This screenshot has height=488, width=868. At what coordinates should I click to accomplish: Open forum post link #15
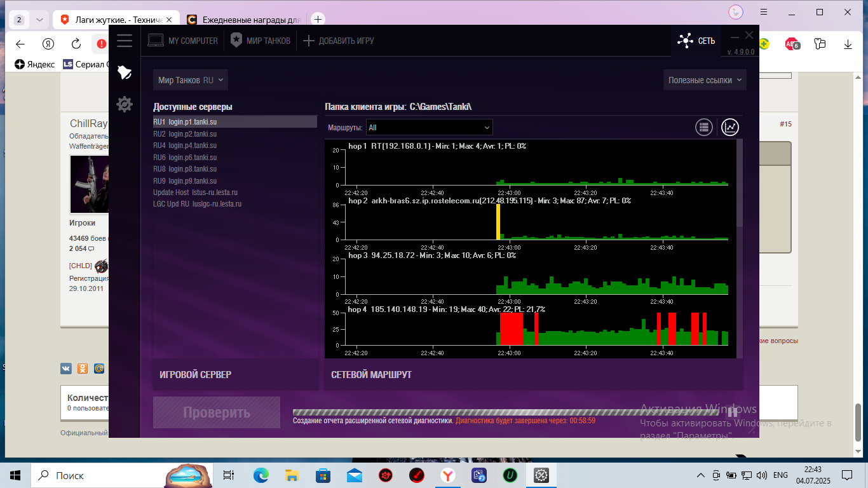tap(785, 124)
